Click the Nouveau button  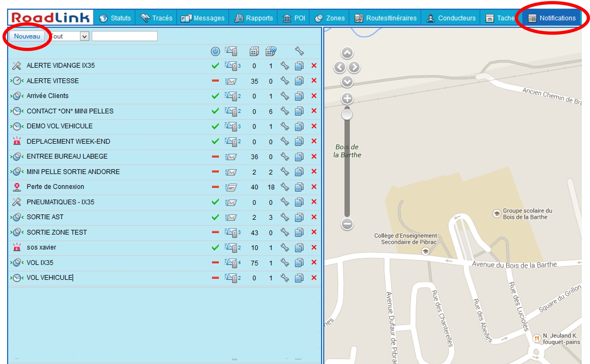tap(27, 36)
